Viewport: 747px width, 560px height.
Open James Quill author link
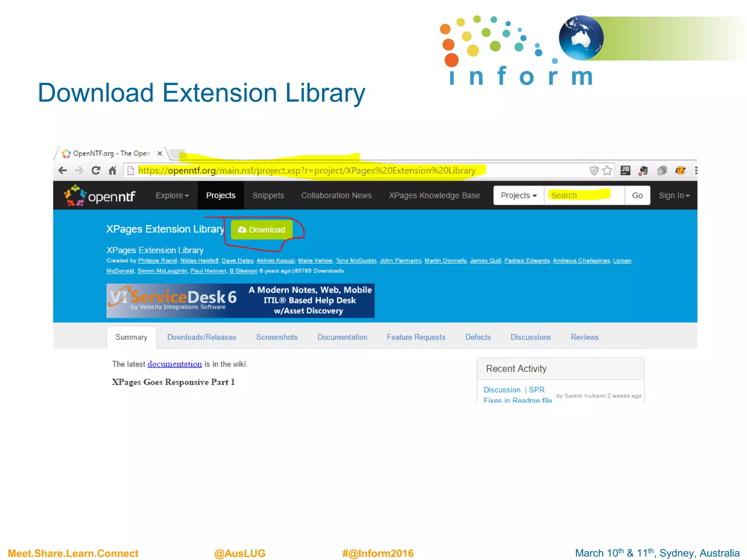click(485, 261)
